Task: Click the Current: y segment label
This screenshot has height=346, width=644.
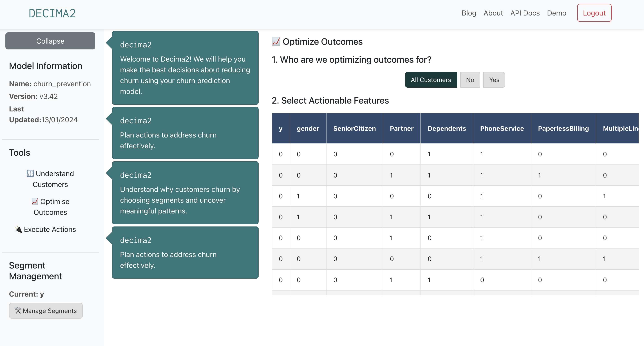Action: coord(27,294)
